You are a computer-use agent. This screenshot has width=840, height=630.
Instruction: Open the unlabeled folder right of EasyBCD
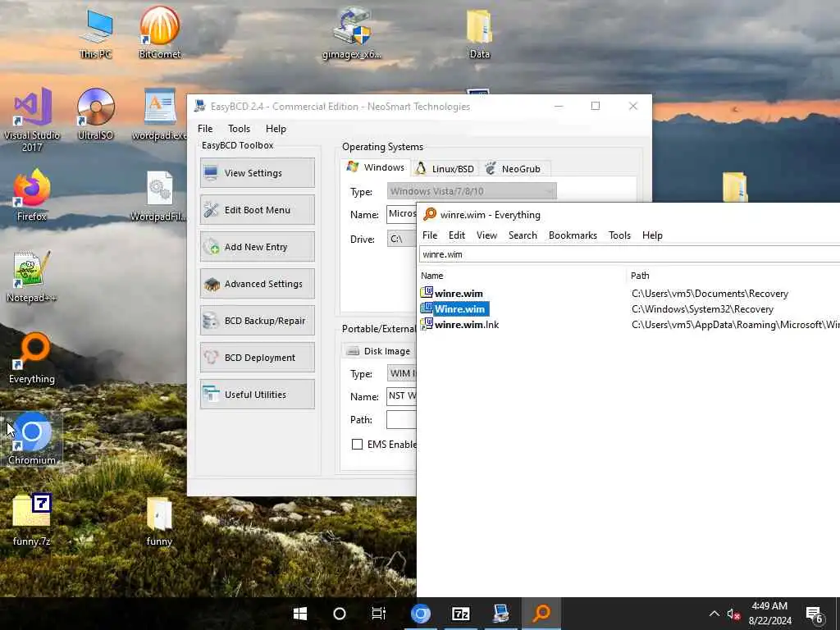coord(734,186)
